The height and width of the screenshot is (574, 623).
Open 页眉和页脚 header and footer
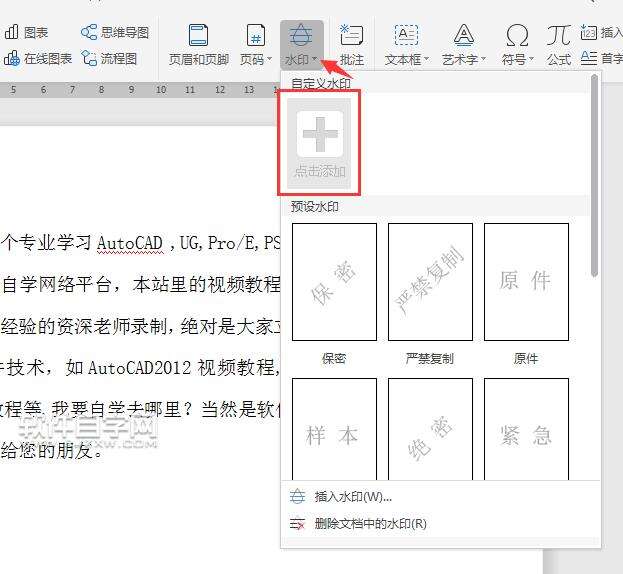199,44
